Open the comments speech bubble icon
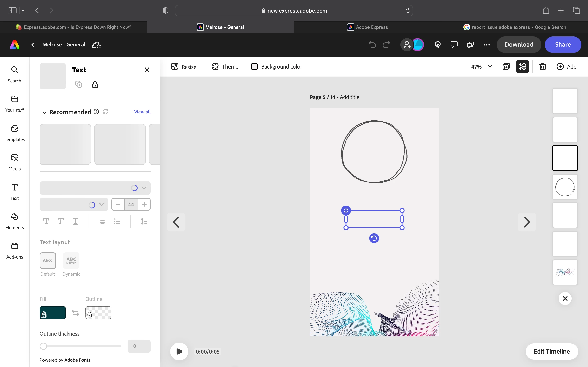 tap(454, 45)
